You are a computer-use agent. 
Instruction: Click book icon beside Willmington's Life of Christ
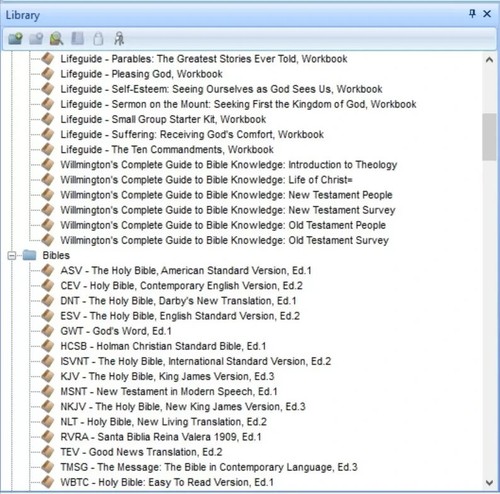point(48,180)
